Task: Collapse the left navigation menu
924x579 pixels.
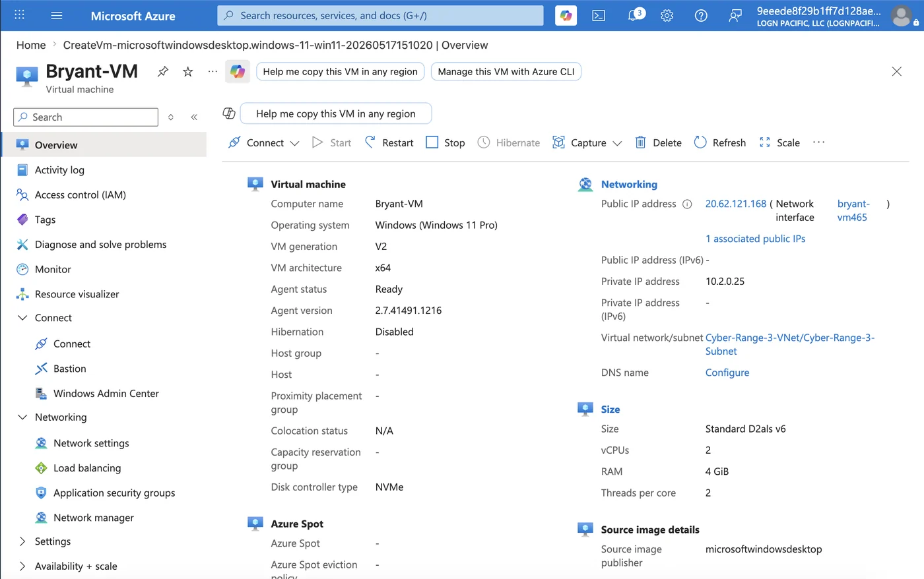Action: pos(194,117)
